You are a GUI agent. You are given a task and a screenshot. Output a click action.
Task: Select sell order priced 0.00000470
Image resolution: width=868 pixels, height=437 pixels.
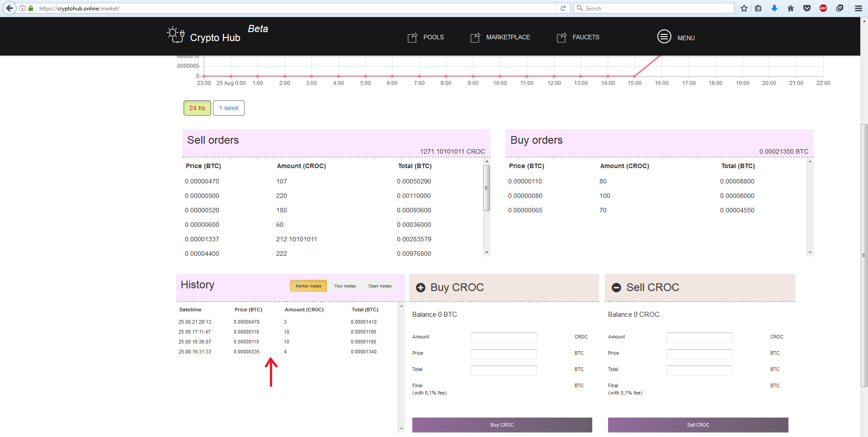[x=333, y=181]
